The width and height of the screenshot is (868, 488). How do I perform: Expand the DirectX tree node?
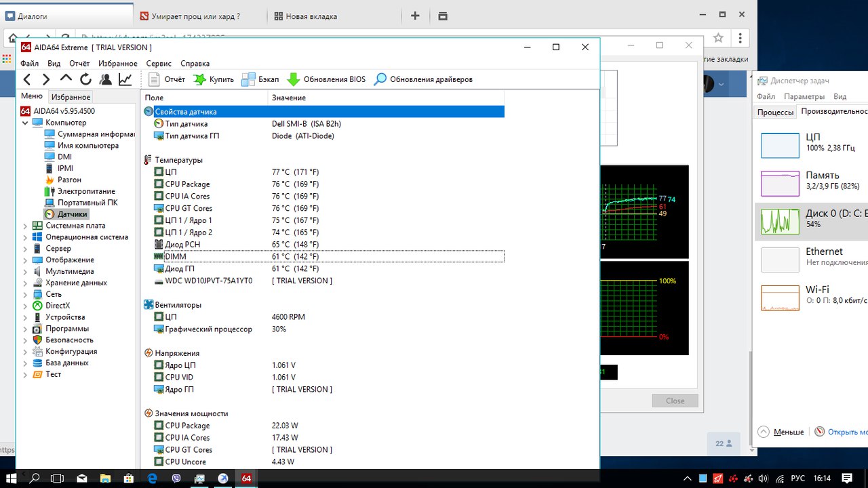click(25, 306)
